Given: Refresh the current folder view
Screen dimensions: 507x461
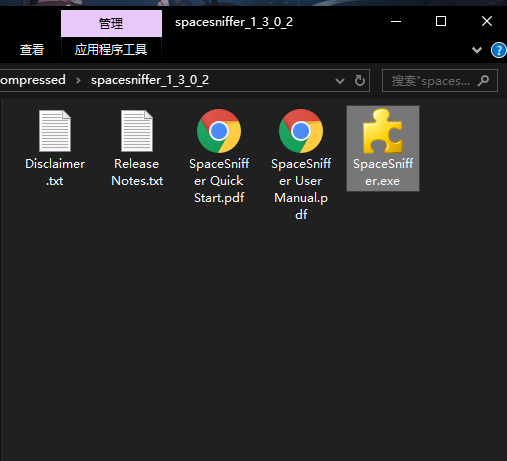Looking at the screenshot, I should (x=360, y=80).
